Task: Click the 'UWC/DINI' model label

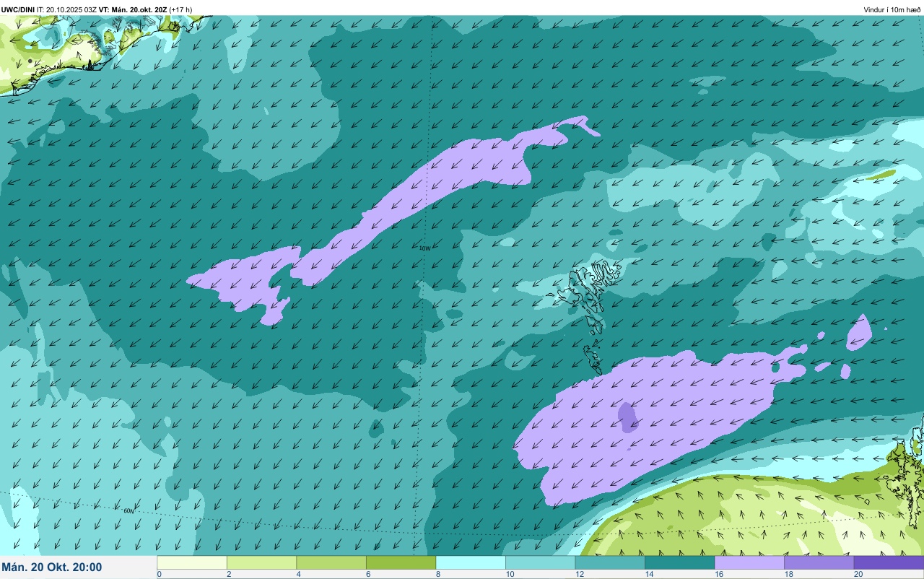Action: coord(18,9)
